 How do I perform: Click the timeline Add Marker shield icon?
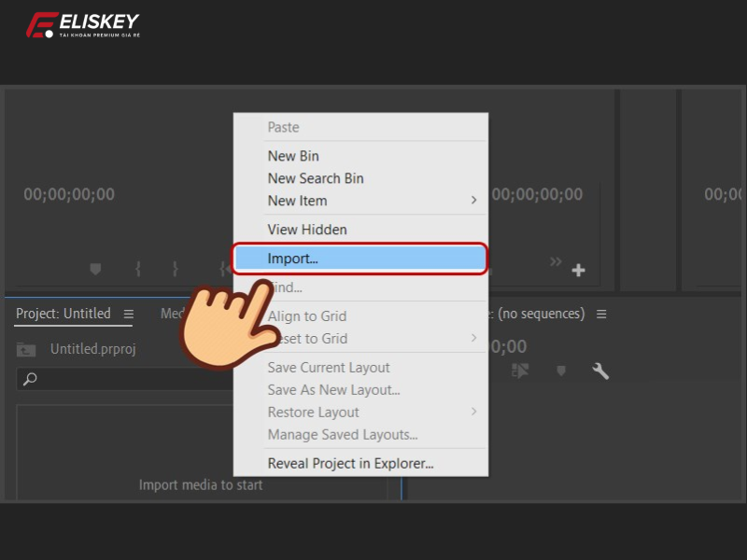(x=561, y=371)
